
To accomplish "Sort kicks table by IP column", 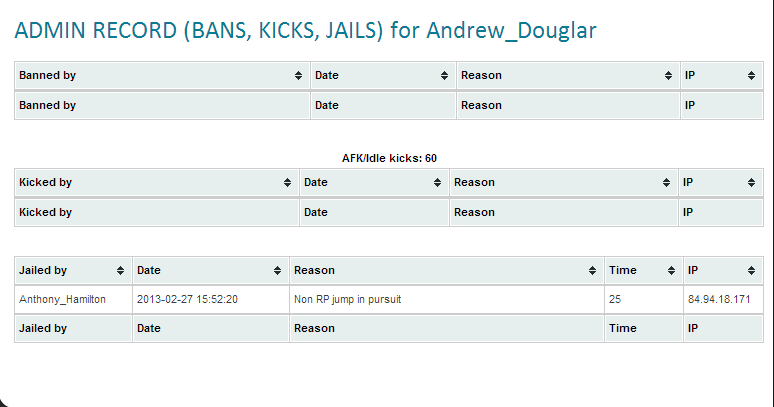I will click(718, 183).
